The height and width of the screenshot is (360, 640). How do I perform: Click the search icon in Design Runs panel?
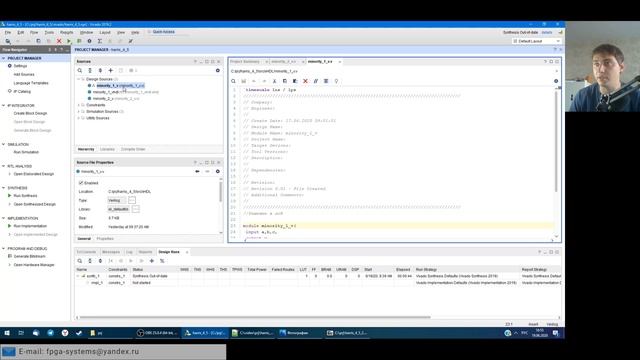tap(80, 261)
